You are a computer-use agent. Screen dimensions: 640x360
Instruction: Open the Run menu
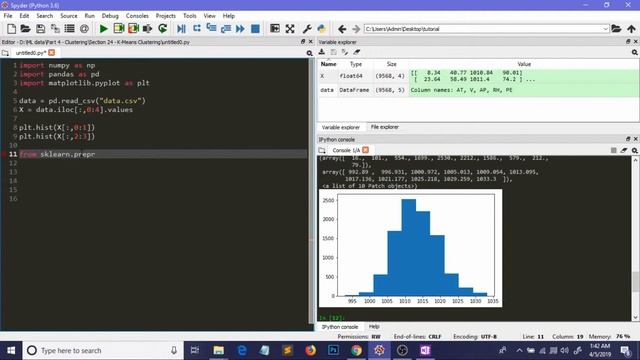click(x=89, y=16)
